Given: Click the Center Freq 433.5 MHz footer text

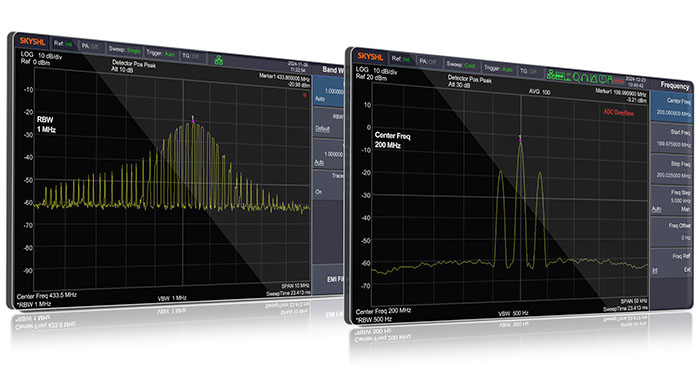Looking at the screenshot, I should point(46,296).
